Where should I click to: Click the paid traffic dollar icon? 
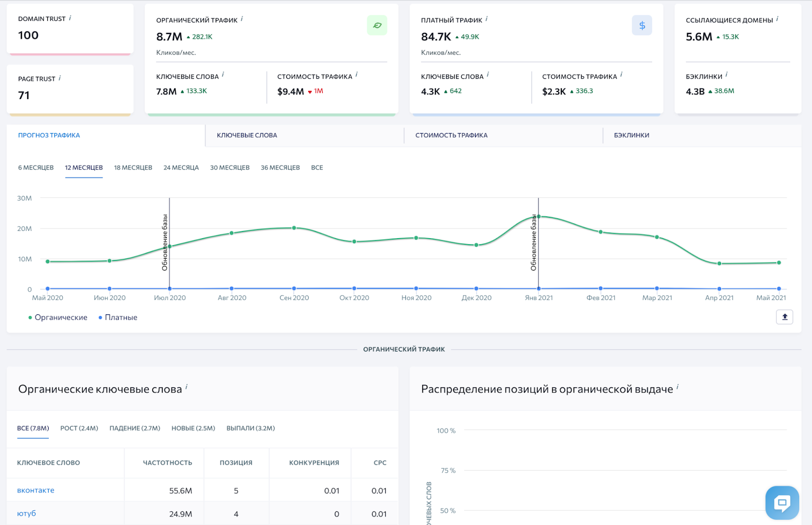click(x=641, y=25)
